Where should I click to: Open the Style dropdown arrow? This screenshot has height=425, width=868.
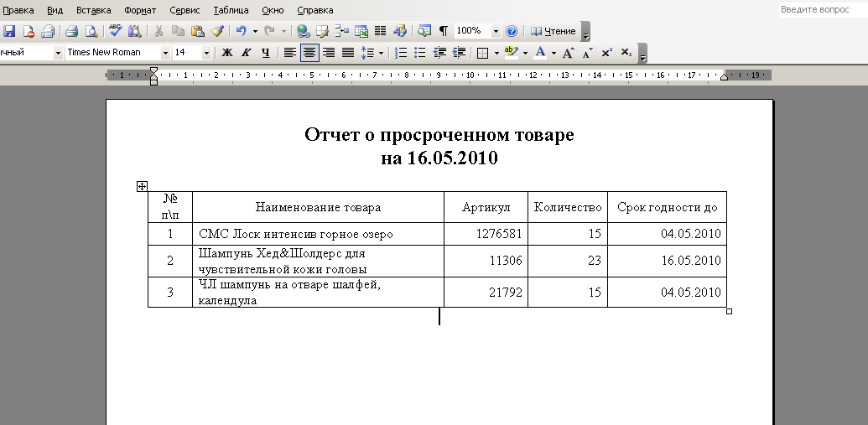click(58, 53)
